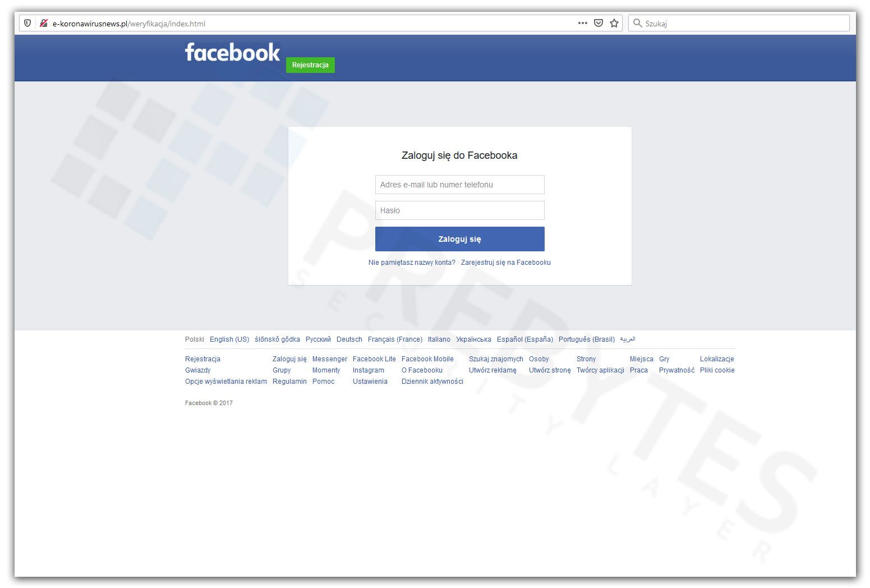Viewport: 870px width, 588px height.
Task: Select the Arabic language link
Action: point(628,339)
